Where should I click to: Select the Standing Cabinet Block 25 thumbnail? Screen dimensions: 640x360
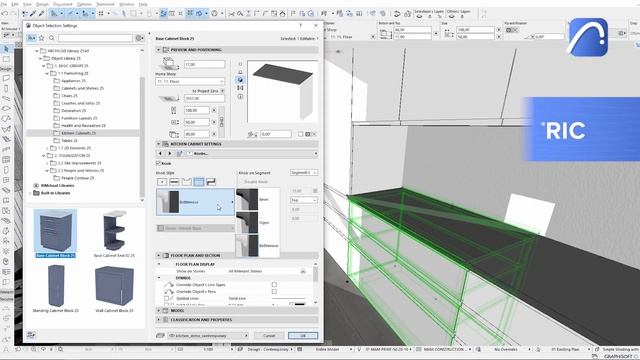(56, 288)
